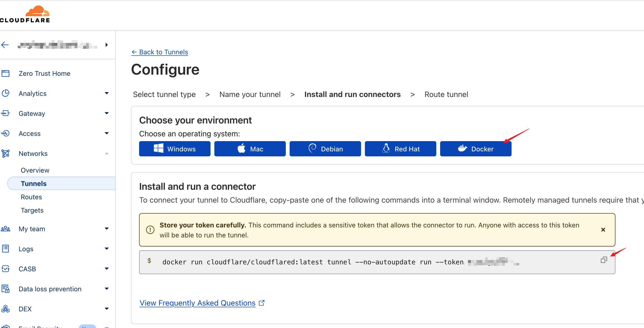Image resolution: width=644 pixels, height=328 pixels.
Task: Expand the Data loss prevention arrow
Action: 107,289
